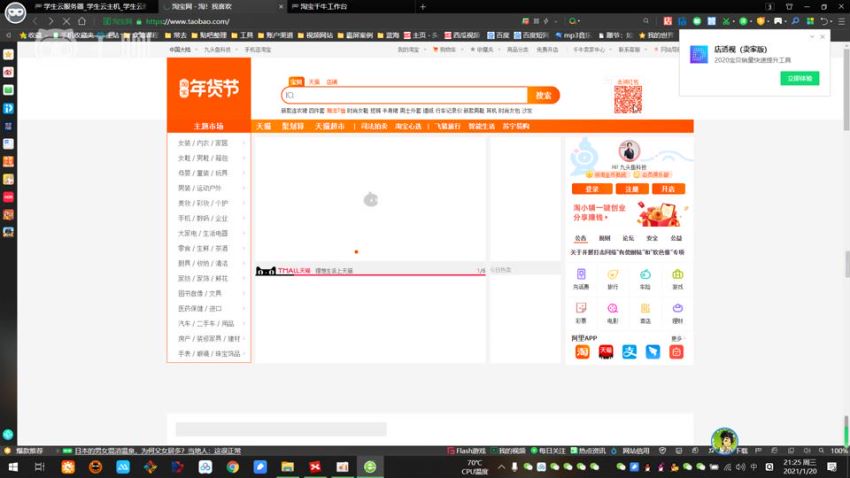Open the favorites star in left sidebar
Viewport: 850px width, 478px height.
8,54
